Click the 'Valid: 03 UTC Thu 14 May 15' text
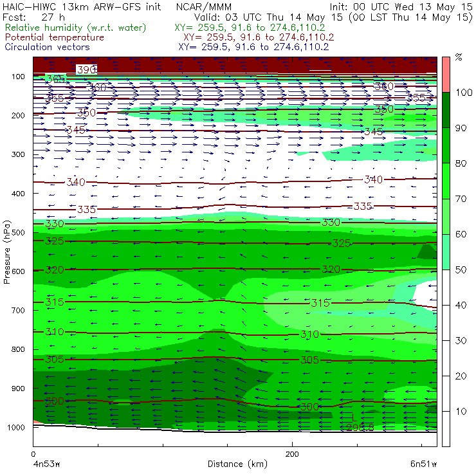 (268, 17)
